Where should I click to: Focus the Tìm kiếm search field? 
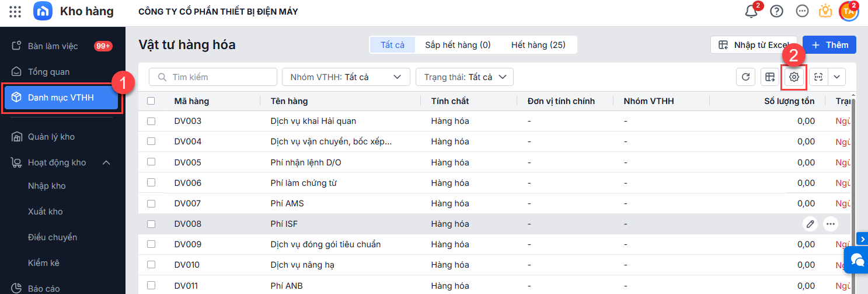click(214, 77)
